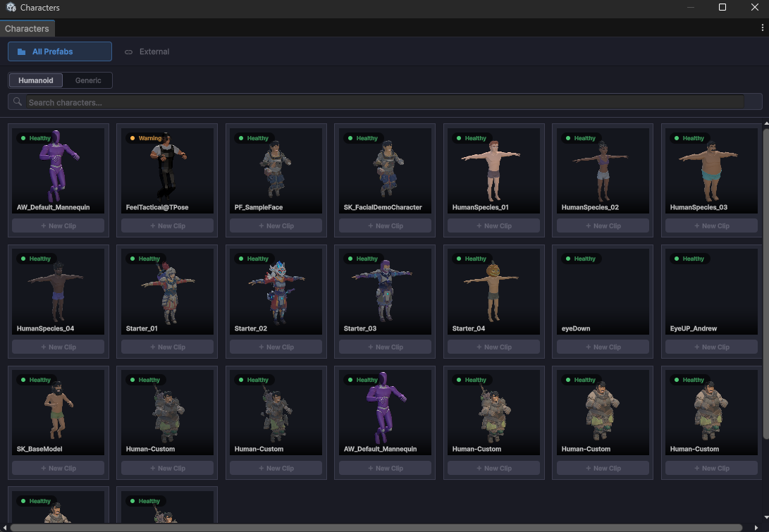Click the scroll-left arrow
This screenshot has height=532, width=769.
click(4, 528)
